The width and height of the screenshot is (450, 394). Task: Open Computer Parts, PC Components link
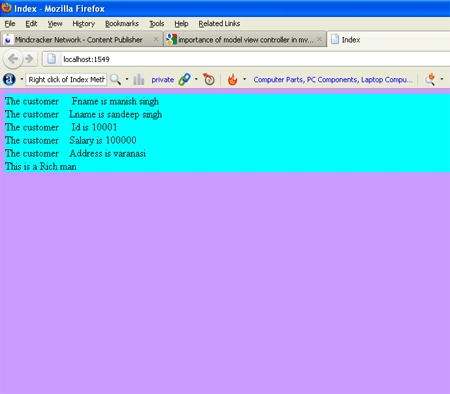click(333, 80)
